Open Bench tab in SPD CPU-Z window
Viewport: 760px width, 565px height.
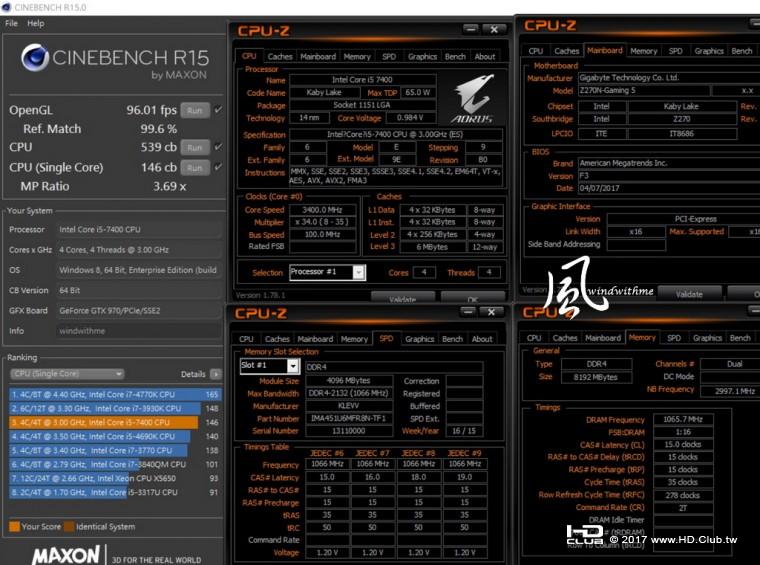click(x=452, y=339)
